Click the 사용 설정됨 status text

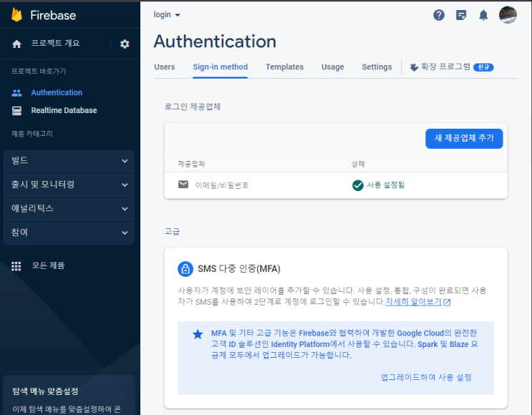(385, 185)
